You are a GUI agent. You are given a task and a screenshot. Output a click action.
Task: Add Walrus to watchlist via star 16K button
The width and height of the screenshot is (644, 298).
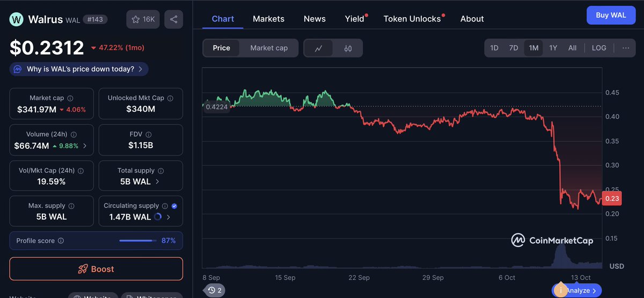[143, 19]
